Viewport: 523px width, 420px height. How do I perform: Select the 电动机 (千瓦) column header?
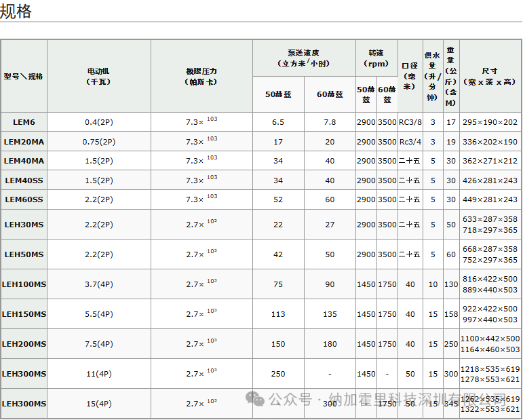click(99, 77)
